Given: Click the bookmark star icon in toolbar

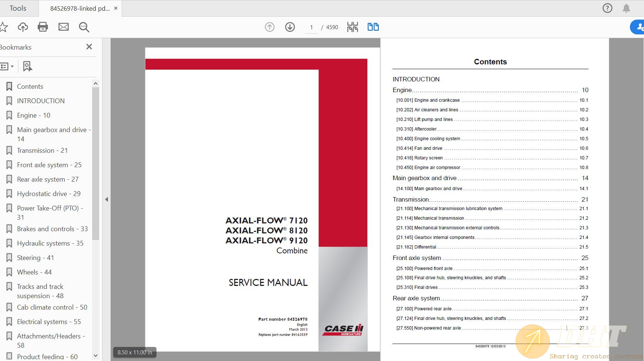Looking at the screenshot, I should point(3,27).
